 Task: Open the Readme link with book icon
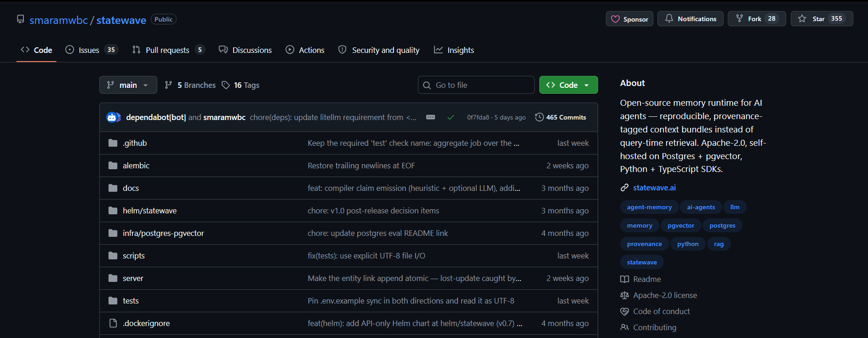pos(640,279)
